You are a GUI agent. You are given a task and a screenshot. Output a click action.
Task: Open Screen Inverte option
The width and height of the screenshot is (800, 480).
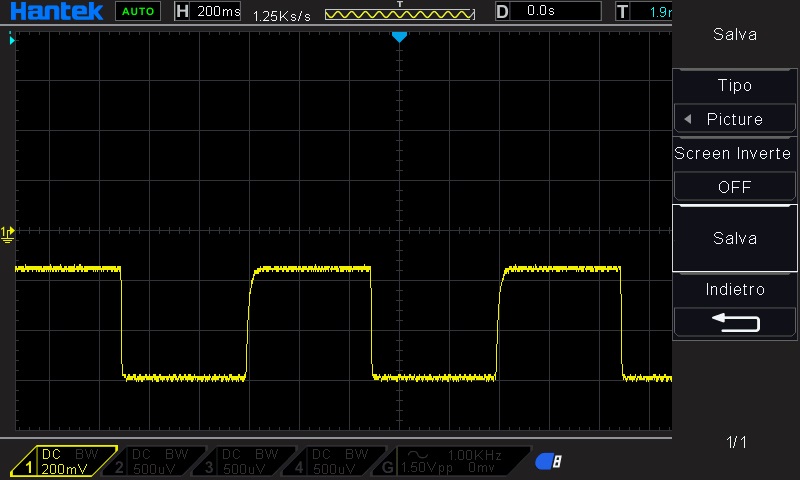[x=735, y=153]
